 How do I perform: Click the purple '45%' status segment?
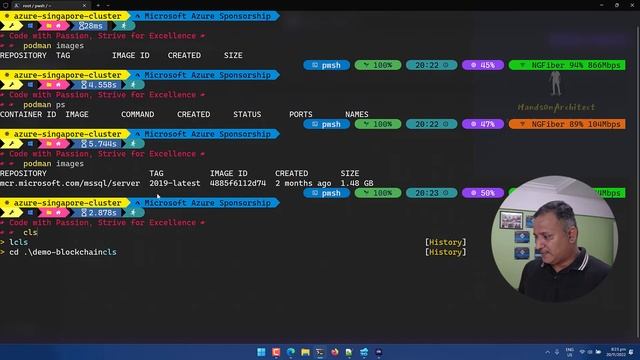(483, 65)
